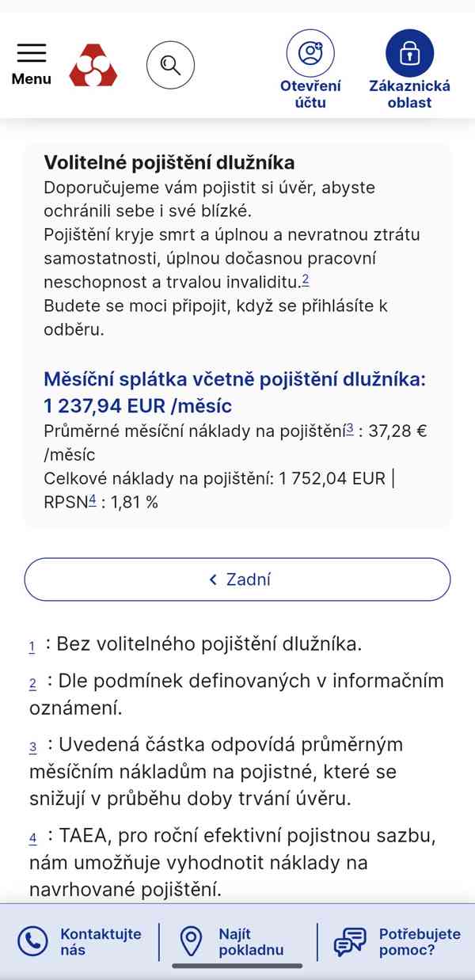Click the phone icon for Kontaktujte nás
Image resolution: width=475 pixels, height=980 pixels.
point(33,941)
